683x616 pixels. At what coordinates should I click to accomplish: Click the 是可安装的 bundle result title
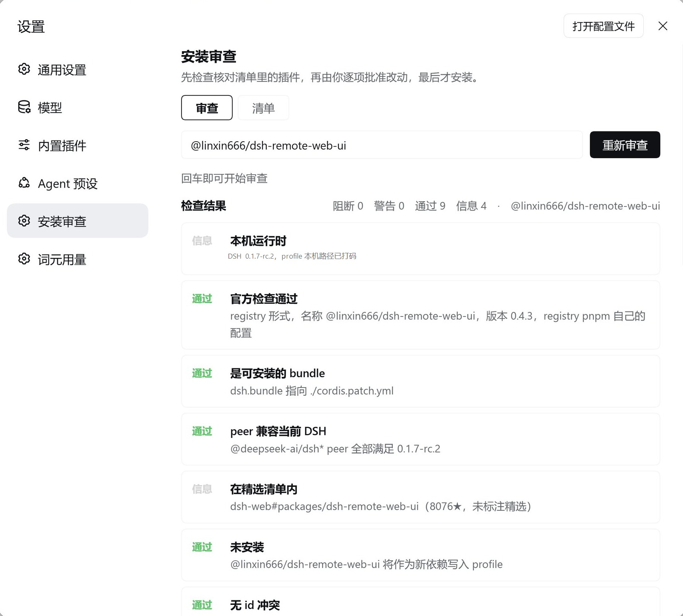pyautogui.click(x=277, y=373)
